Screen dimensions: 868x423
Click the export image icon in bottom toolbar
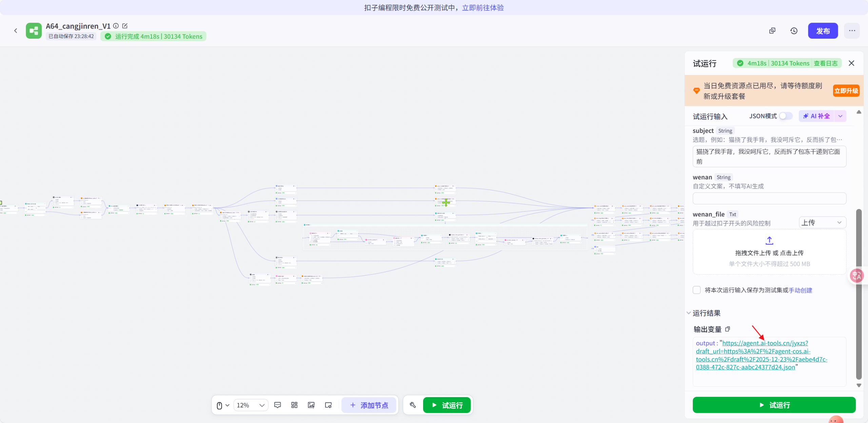pos(311,405)
